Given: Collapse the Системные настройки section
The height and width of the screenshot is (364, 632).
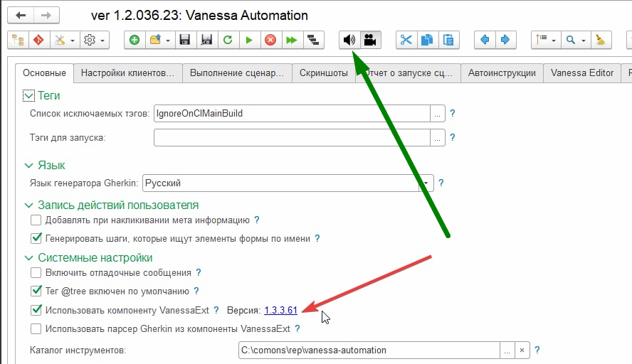Looking at the screenshot, I should (28, 257).
